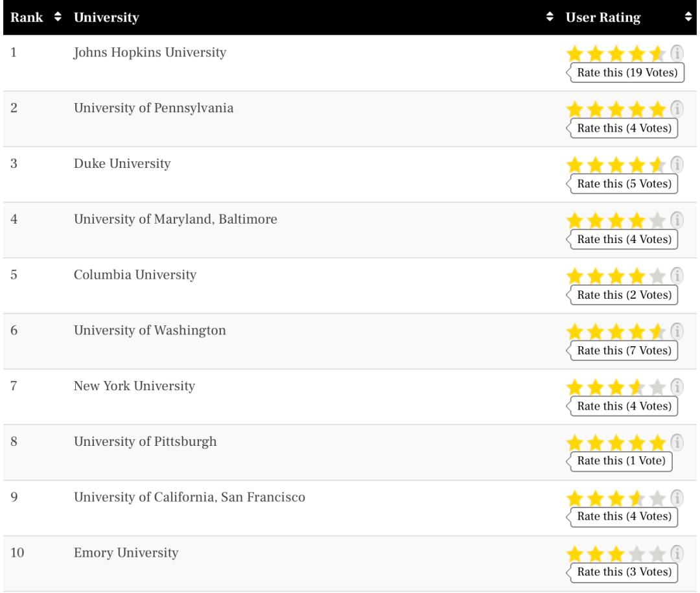Click the University of Pittsburgh name
The width and height of the screenshot is (700, 593).
[145, 442]
